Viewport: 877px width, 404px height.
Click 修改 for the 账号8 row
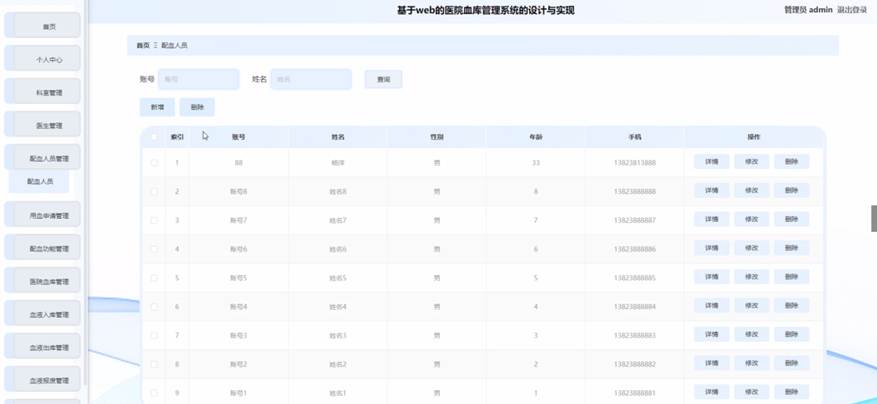click(x=751, y=190)
